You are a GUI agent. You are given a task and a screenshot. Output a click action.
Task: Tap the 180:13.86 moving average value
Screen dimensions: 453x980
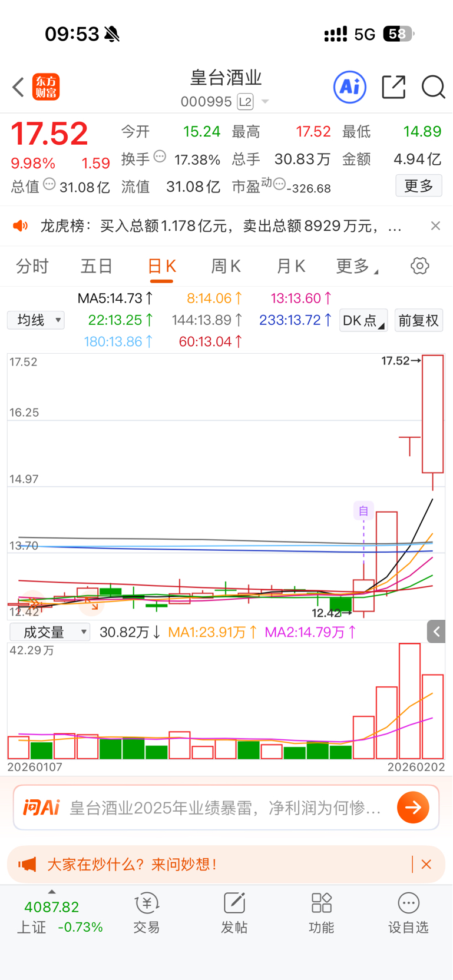[118, 341]
